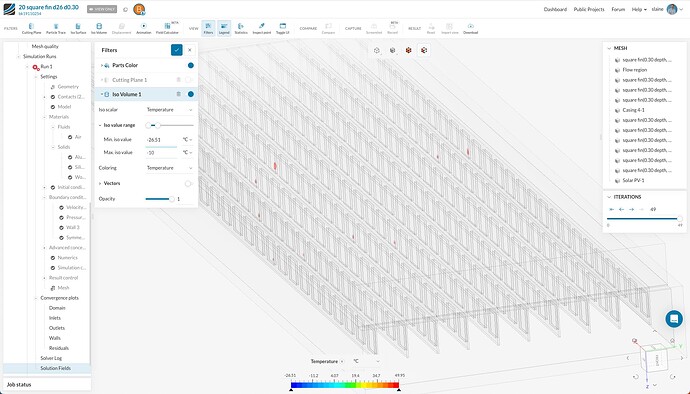690x394 pixels.
Task: Expand the Parts Color filter section
Action: pos(102,65)
